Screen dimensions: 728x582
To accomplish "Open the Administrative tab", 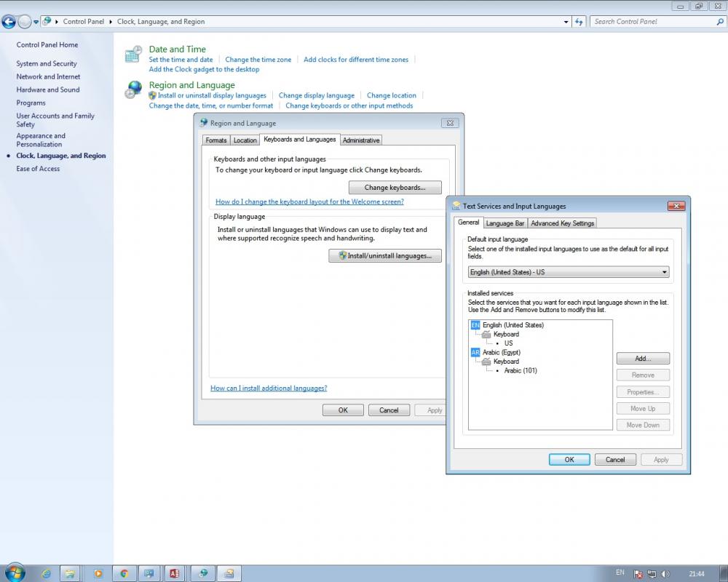I will [361, 140].
